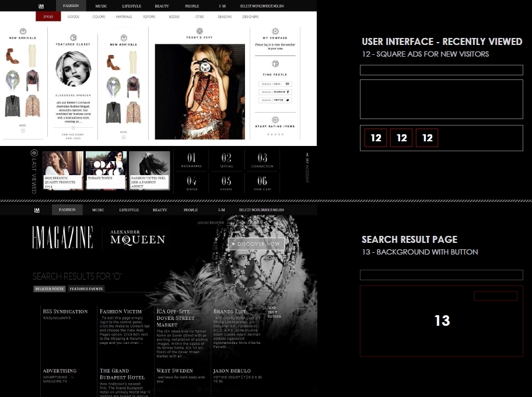
Task: Open the 06 View Cart tile
Action: click(262, 183)
